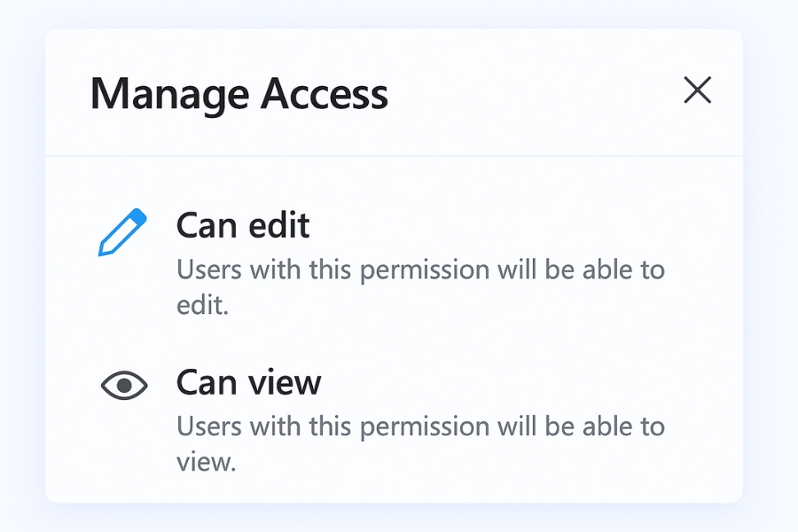Click "Users" in the Can view description

207,426
